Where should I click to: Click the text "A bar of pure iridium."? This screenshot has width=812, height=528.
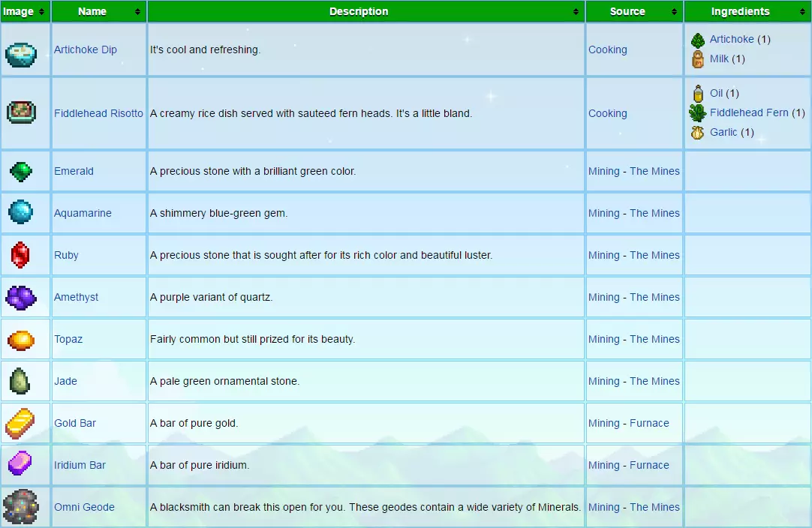tap(200, 465)
